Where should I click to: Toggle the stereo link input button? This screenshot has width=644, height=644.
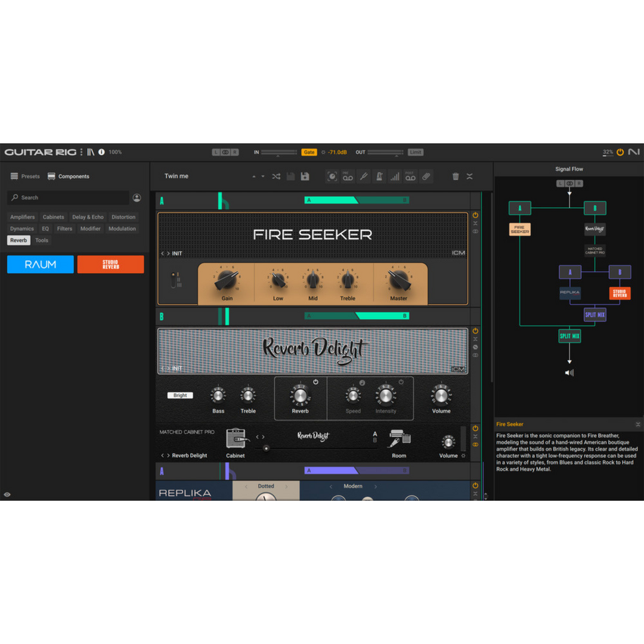tap(225, 153)
